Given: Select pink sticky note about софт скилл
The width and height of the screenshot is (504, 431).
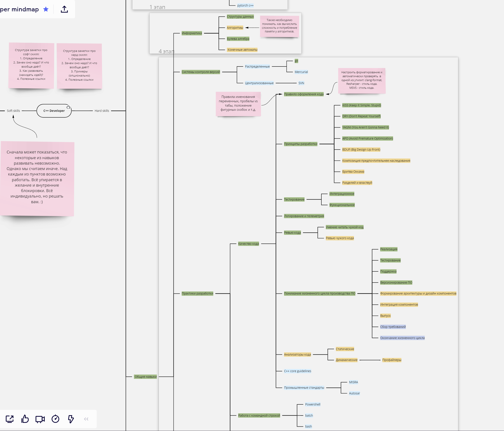Looking at the screenshot, I should click(31, 66).
